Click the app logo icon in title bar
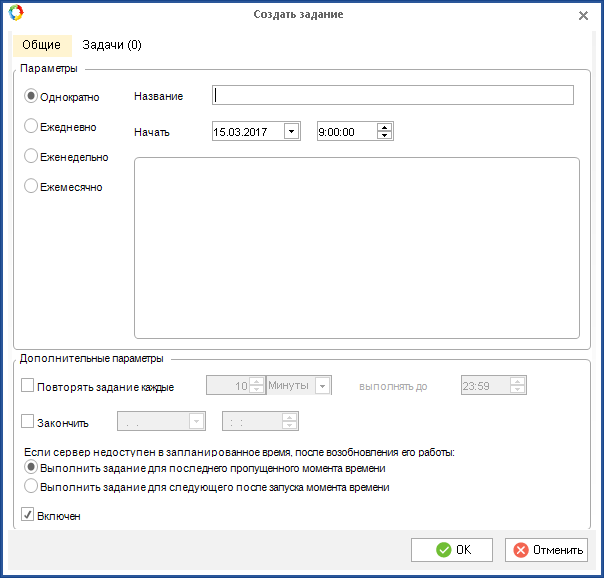Image resolution: width=604 pixels, height=578 pixels. click(13, 14)
